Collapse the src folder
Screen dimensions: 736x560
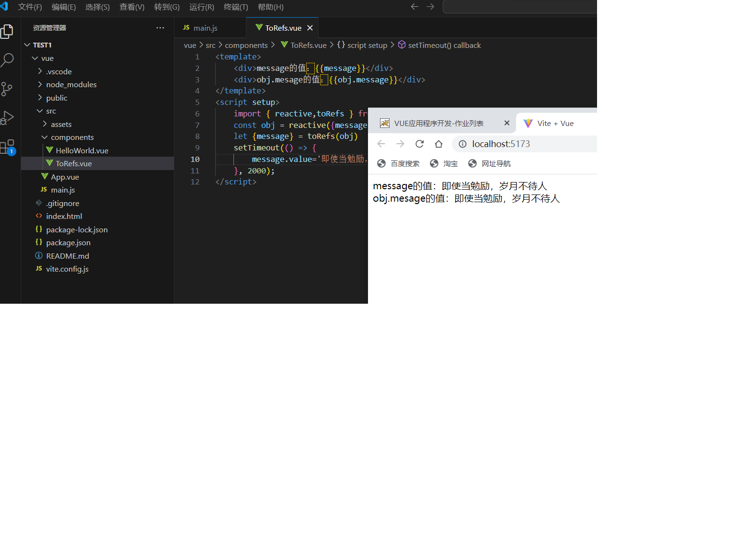click(x=97, y=111)
